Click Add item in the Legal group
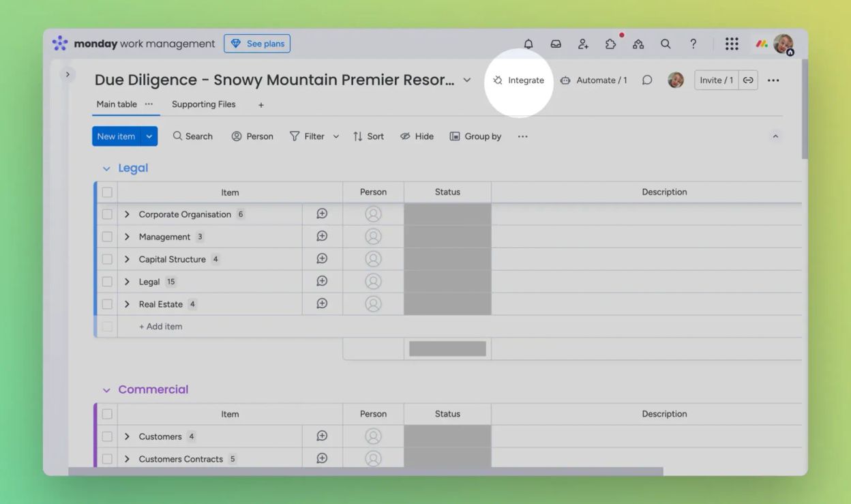The width and height of the screenshot is (851, 504). [x=160, y=326]
